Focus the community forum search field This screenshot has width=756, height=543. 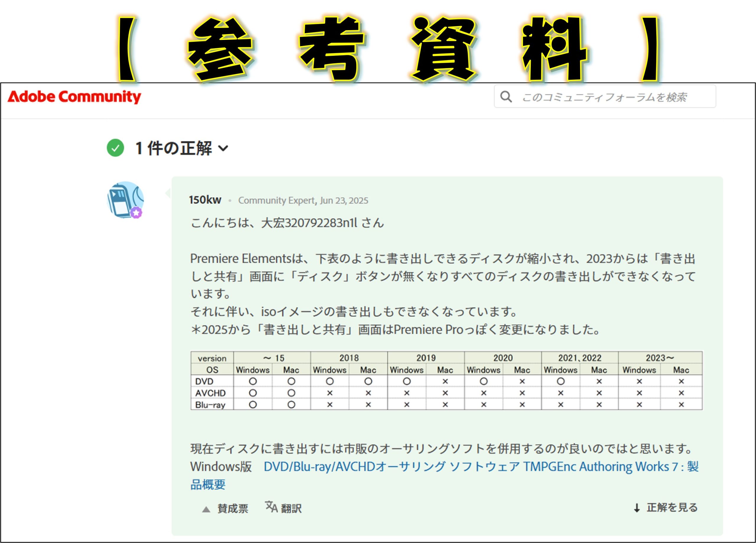(604, 97)
